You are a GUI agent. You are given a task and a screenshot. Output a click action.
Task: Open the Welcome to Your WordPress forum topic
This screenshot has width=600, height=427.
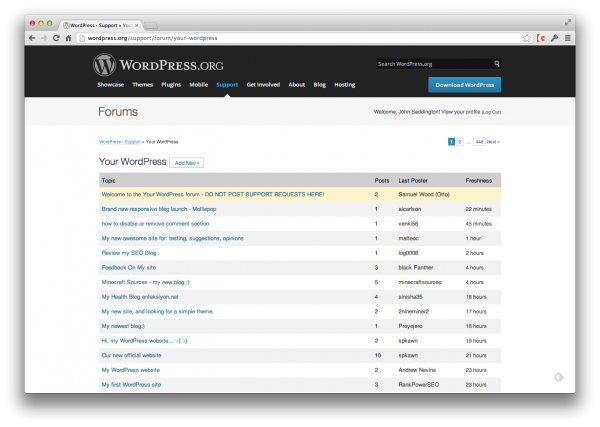[213, 194]
